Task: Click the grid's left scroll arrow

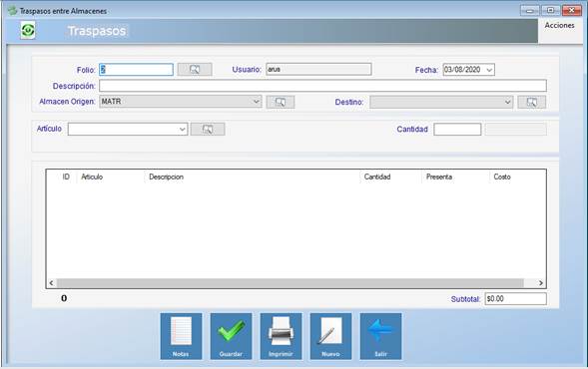Action: point(51,283)
